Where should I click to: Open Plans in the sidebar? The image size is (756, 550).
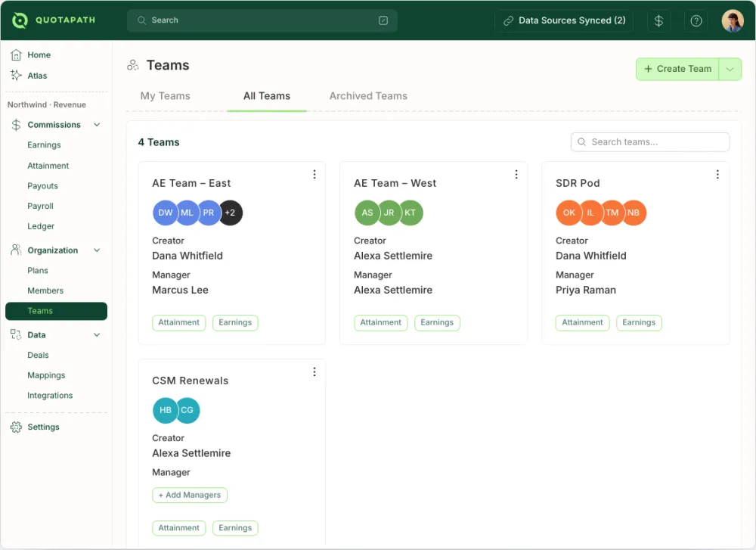coord(38,271)
